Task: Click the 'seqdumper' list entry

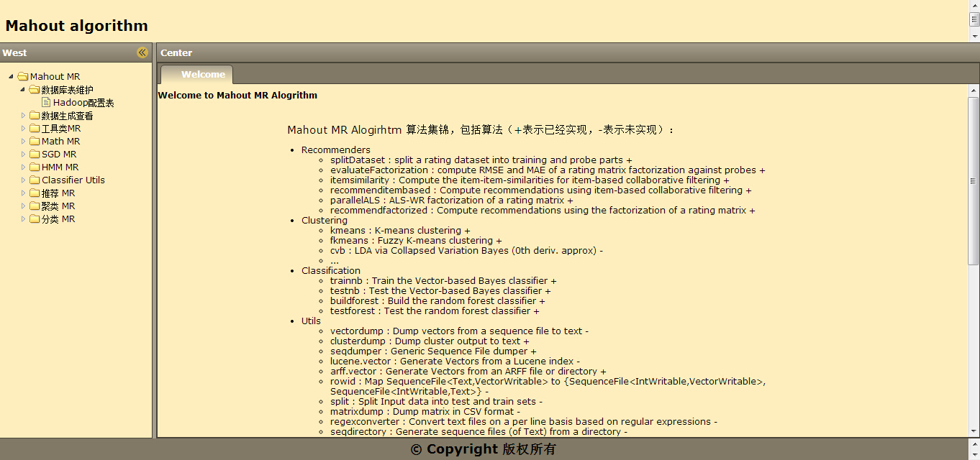Action: [x=433, y=351]
